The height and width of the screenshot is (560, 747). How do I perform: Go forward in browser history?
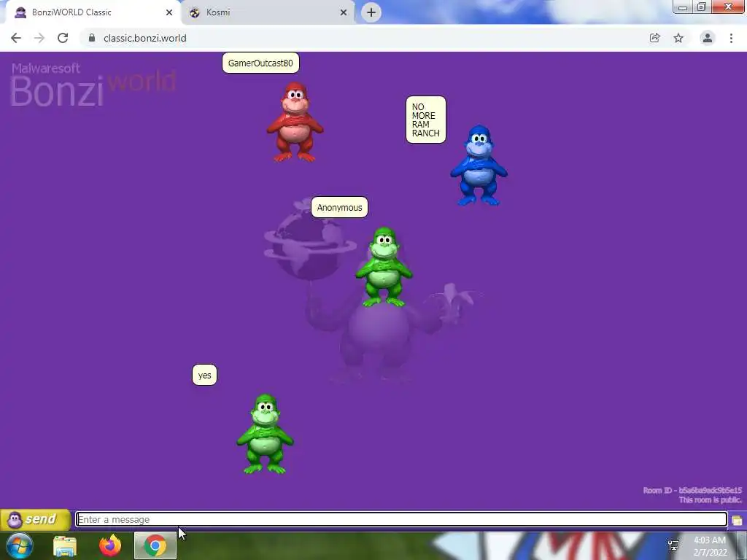39,38
